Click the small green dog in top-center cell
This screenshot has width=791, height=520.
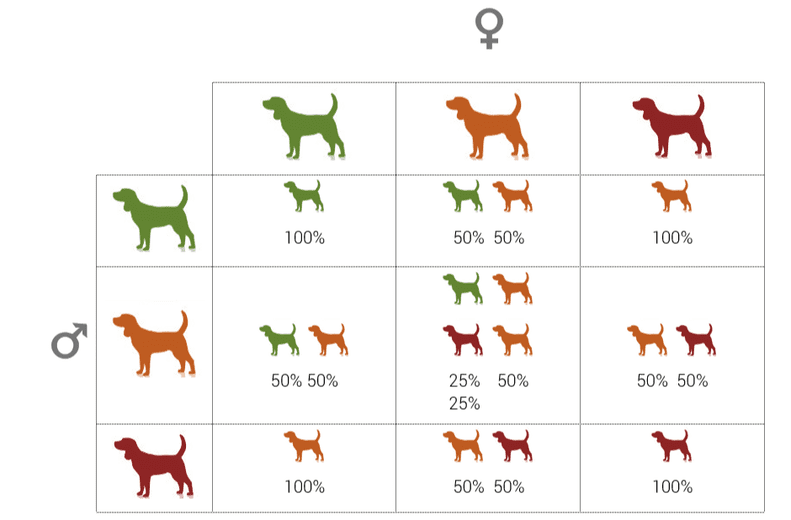tap(463, 195)
